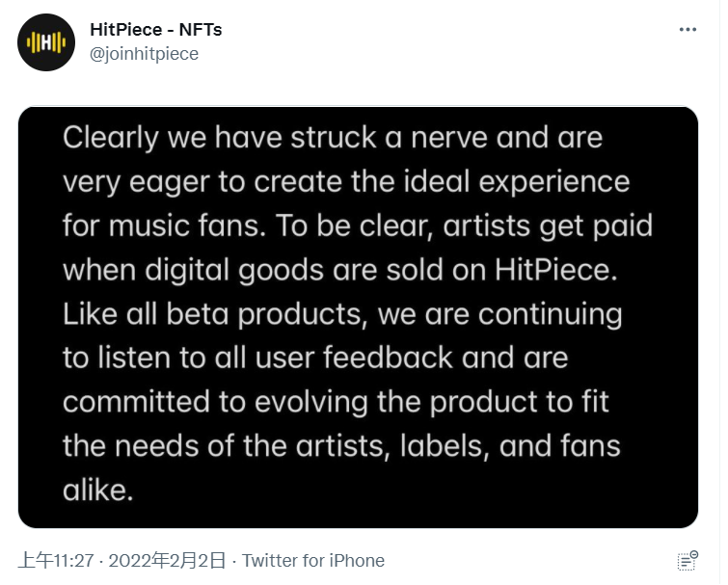Open the tweet's three-dot more menu
This screenshot has height=585, width=728.
[x=688, y=30]
